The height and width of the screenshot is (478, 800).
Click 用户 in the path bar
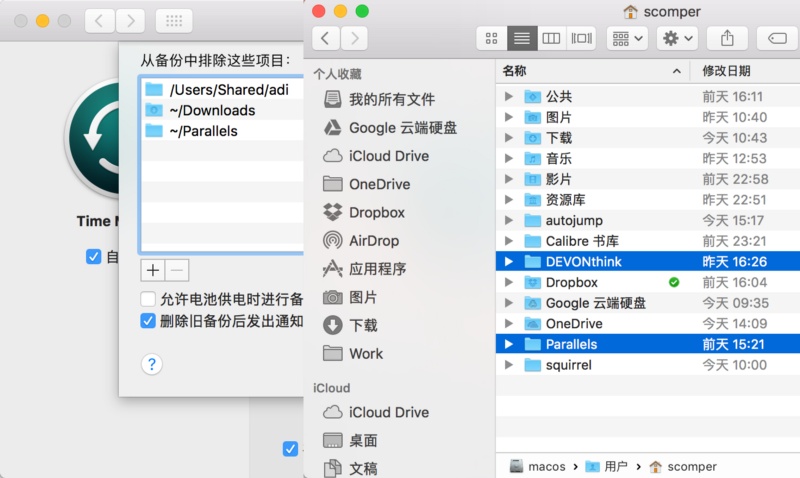(607, 466)
